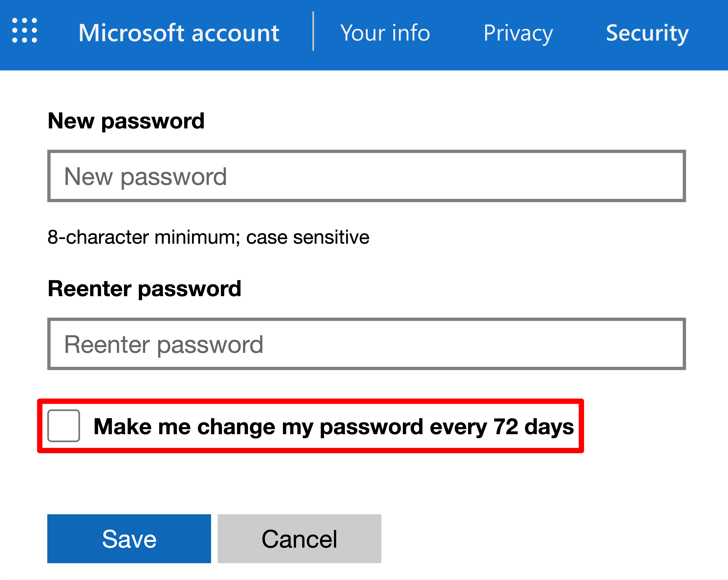Screen dimensions: 728x580
Task: Open the app launcher grid icon
Action: [x=24, y=30]
